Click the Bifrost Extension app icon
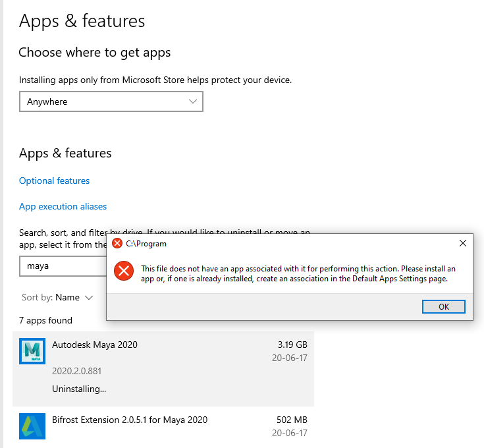This screenshot has height=448, width=484. [32, 426]
